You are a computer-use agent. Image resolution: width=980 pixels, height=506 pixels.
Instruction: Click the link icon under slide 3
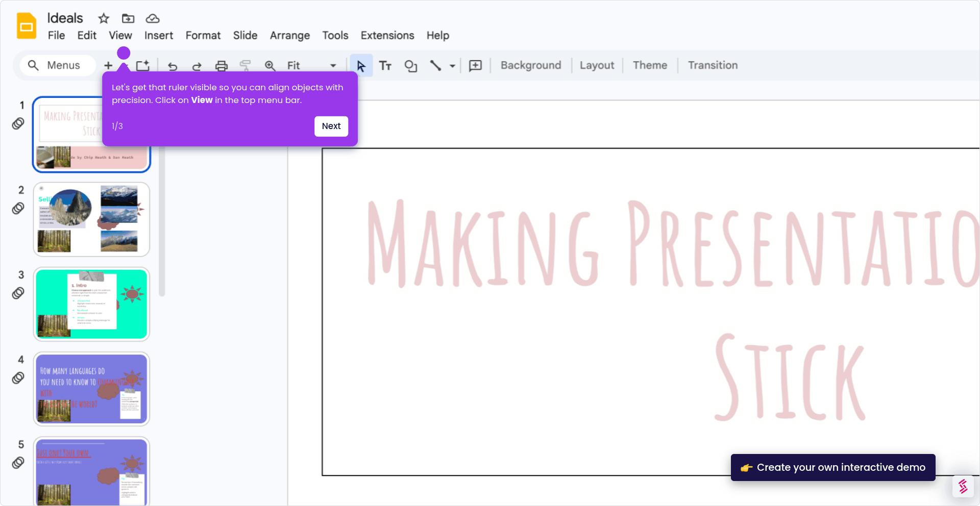pyautogui.click(x=18, y=293)
